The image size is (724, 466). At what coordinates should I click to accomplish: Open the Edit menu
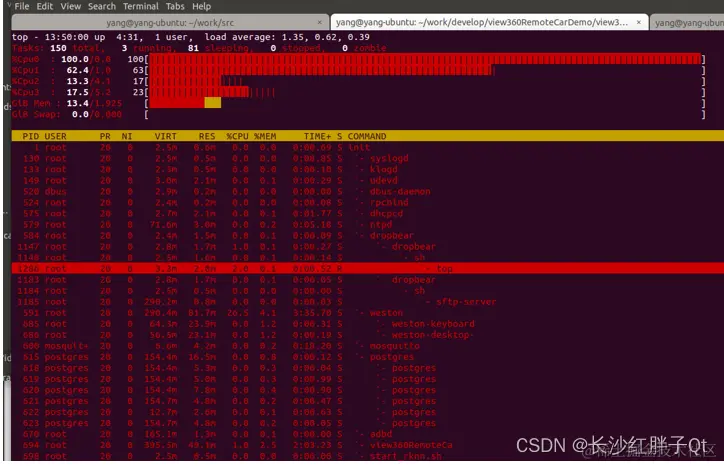pyautogui.click(x=45, y=6)
